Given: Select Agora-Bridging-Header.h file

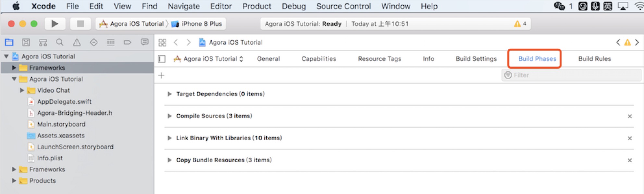Looking at the screenshot, I should click(75, 113).
